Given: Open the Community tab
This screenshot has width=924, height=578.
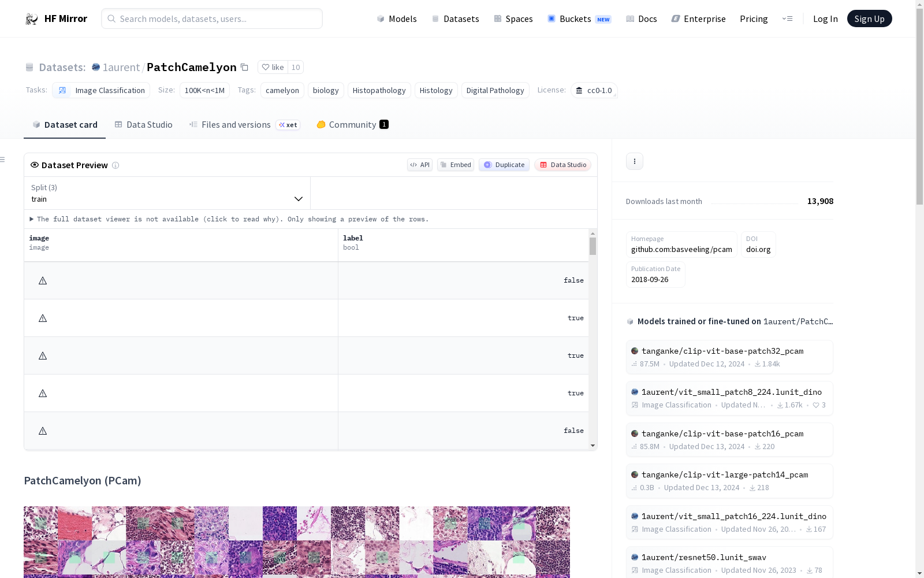Looking at the screenshot, I should click(x=352, y=125).
